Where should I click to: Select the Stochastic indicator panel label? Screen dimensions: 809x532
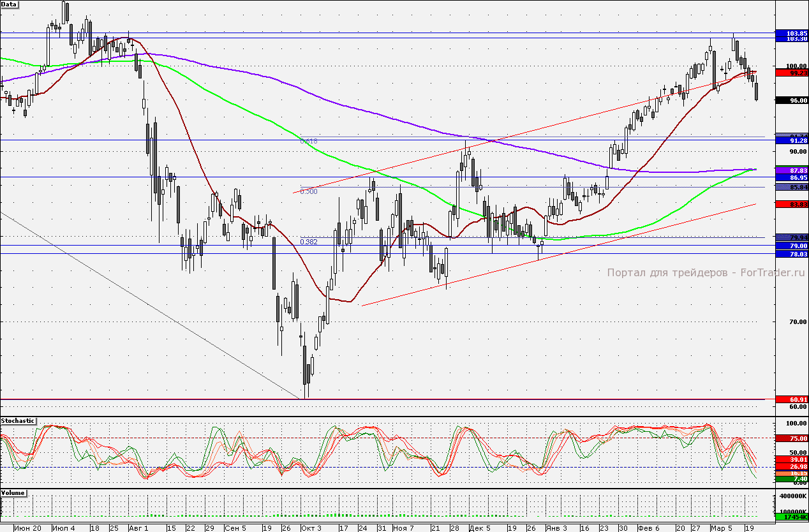click(x=18, y=421)
